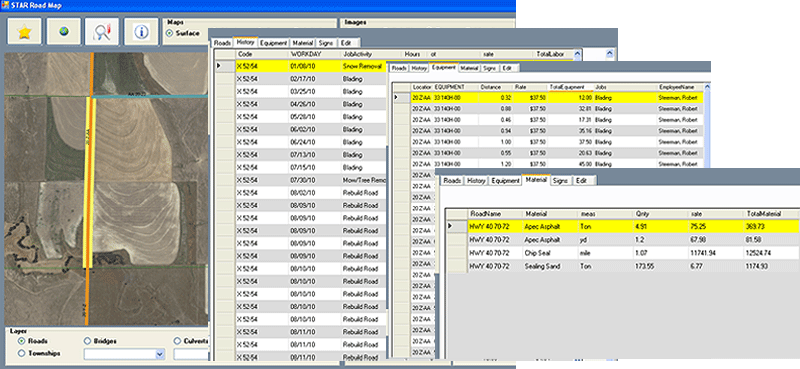Sort by JobActivity column header
Viewport: 800px width, 369px height.
coord(372,54)
